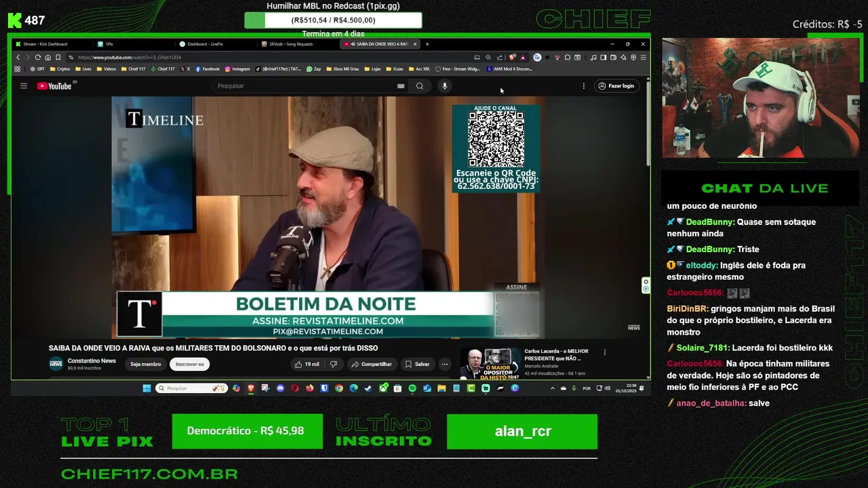
Task: Click the Inscrever-se subscribe button
Action: [190, 364]
